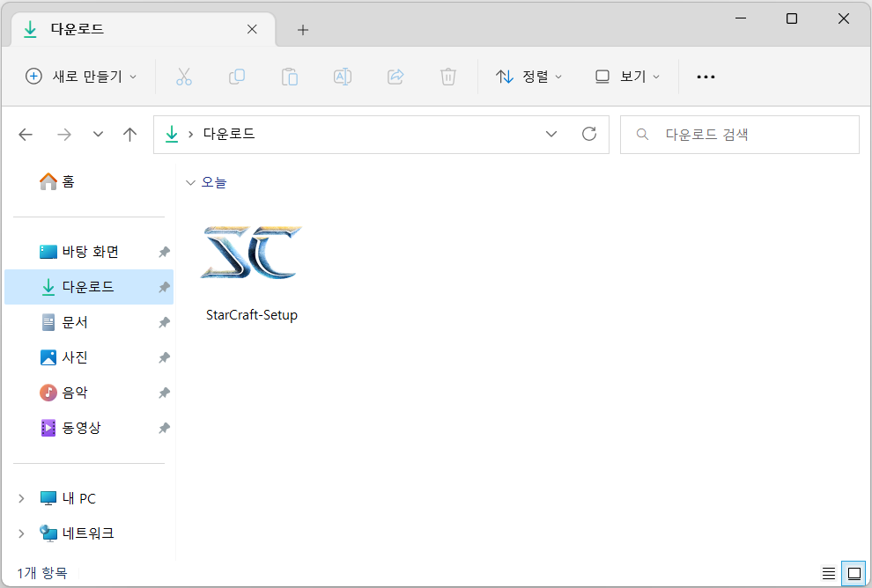Switch to details list view icon
872x588 pixels.
pyautogui.click(x=829, y=573)
